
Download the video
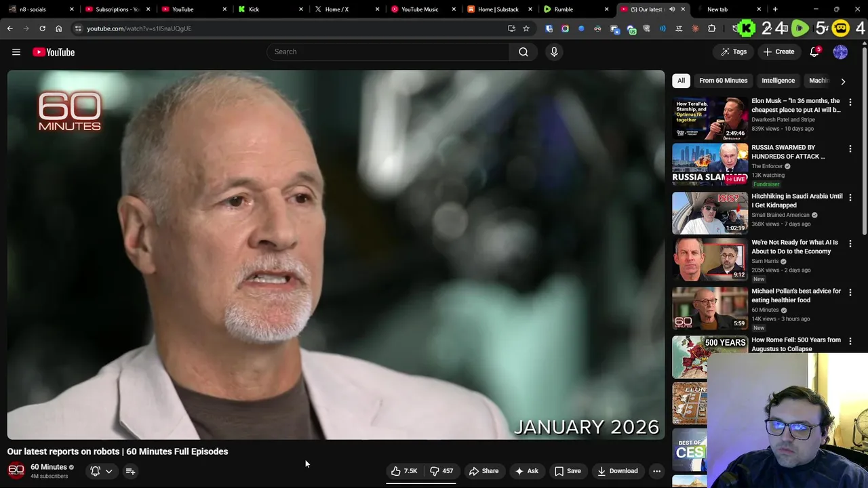click(x=618, y=471)
